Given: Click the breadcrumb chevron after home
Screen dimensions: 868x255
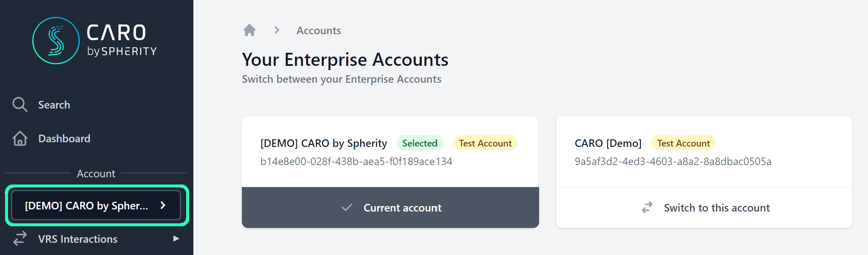Looking at the screenshot, I should click(277, 30).
